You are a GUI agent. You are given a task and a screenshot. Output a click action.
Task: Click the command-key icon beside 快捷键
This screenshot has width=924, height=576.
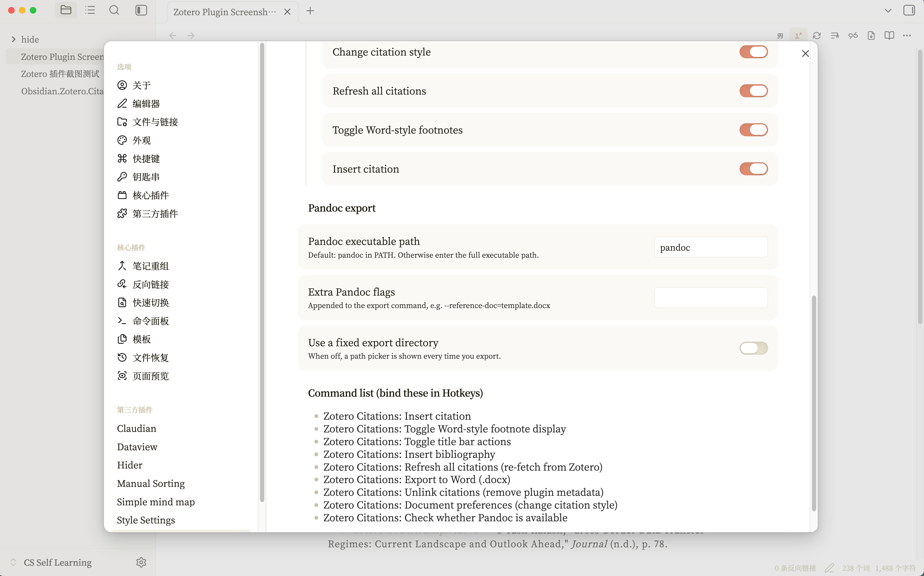coord(122,158)
